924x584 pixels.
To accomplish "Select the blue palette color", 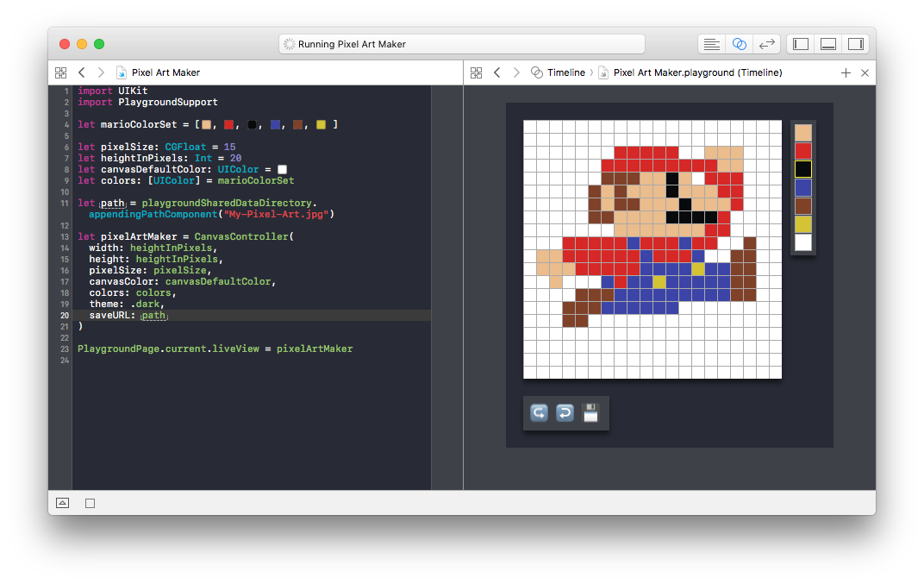I will 803,187.
